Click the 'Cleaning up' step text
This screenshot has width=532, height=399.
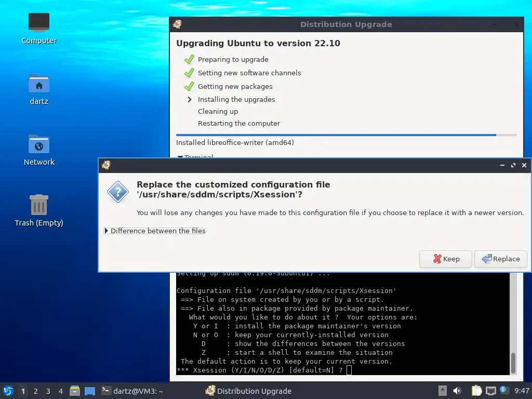coord(218,112)
